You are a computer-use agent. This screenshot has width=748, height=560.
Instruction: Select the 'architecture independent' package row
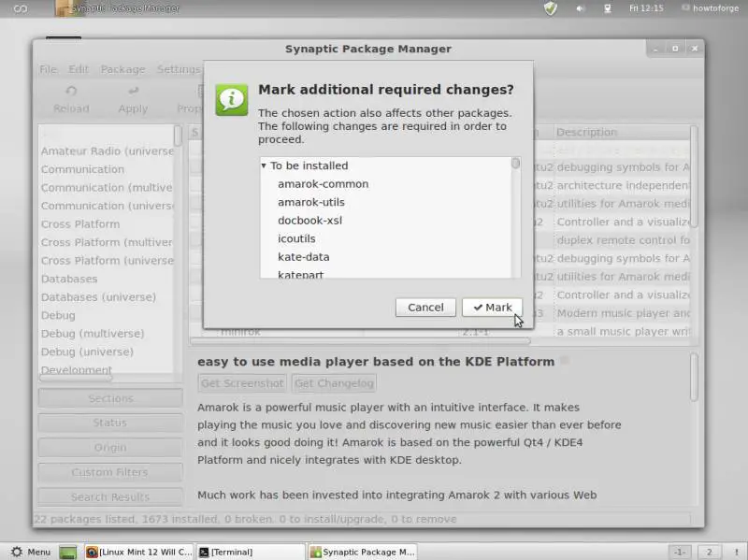point(623,185)
